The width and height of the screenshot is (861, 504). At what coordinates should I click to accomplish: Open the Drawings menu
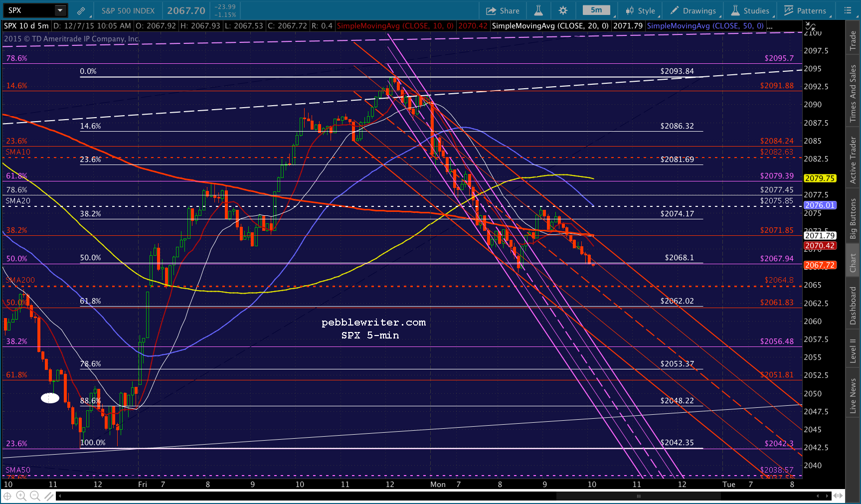click(x=693, y=10)
